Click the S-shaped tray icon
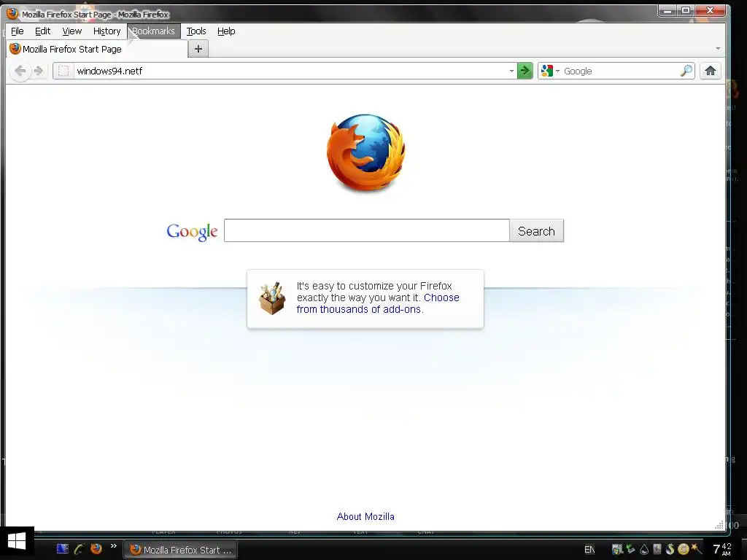Image resolution: width=747 pixels, height=560 pixels. click(x=670, y=550)
